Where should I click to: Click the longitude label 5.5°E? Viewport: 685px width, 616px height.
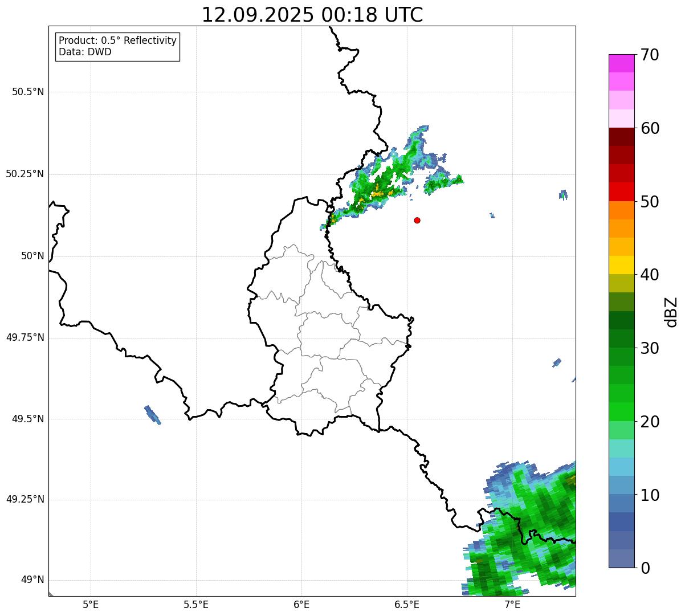click(x=196, y=605)
